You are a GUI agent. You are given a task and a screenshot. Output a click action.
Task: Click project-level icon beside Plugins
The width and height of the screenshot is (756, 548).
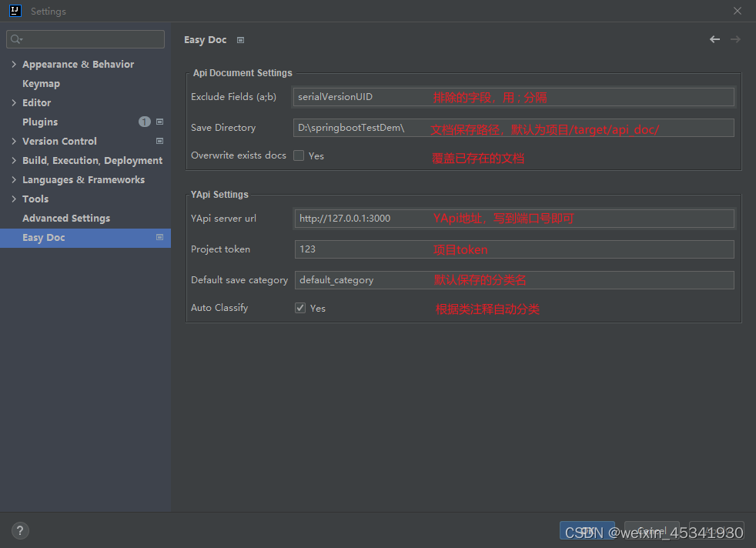[x=159, y=122]
